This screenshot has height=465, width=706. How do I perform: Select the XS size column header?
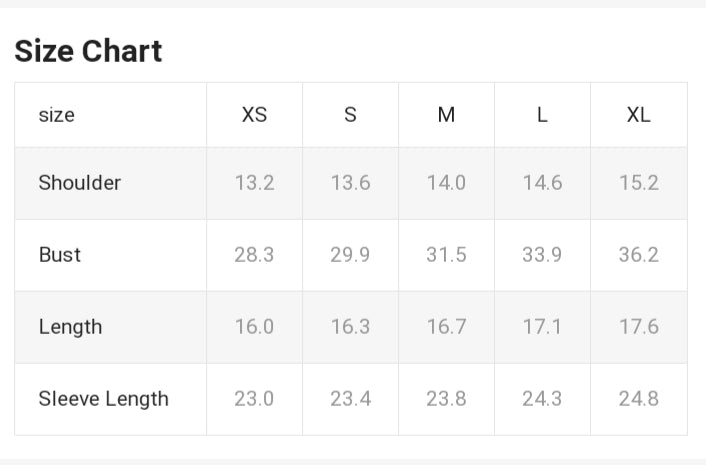[254, 115]
